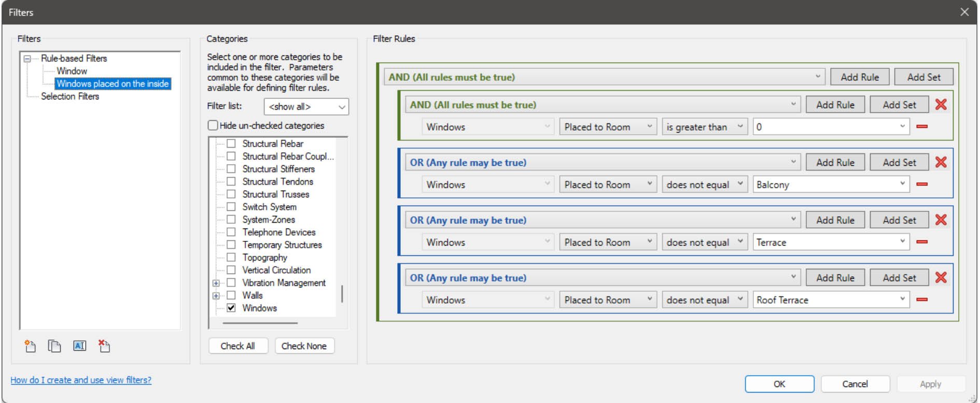
Task: Open the 'is greater than' operator dropdown
Action: [x=704, y=127]
